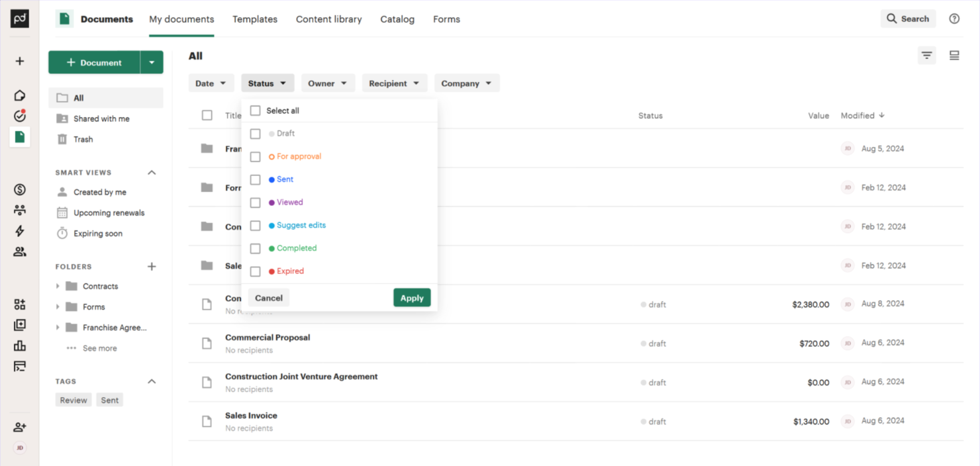Enable the Draft status checkbox

[255, 133]
